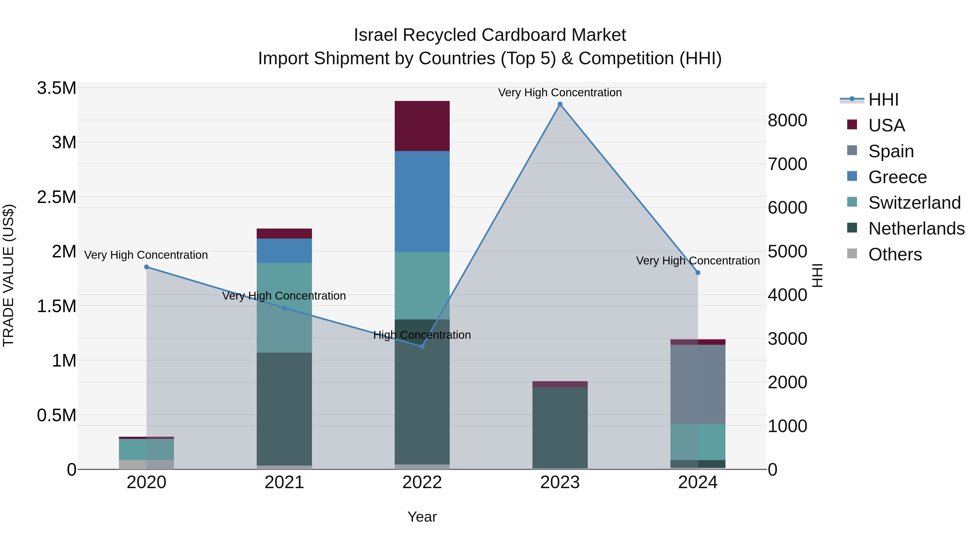Toggle the Spain legend entry

[x=880, y=151]
